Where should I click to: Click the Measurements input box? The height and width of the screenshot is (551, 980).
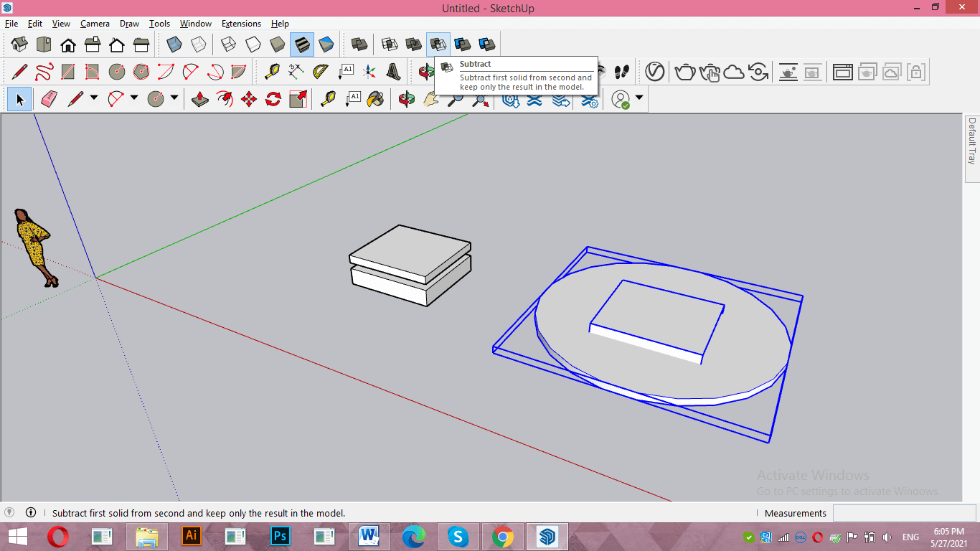(x=904, y=513)
